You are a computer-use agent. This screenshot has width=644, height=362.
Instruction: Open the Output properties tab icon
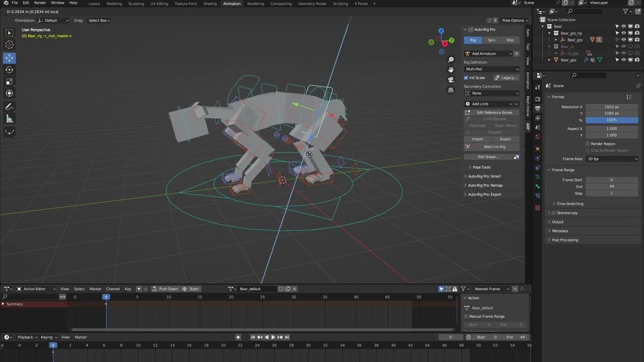coord(537,108)
